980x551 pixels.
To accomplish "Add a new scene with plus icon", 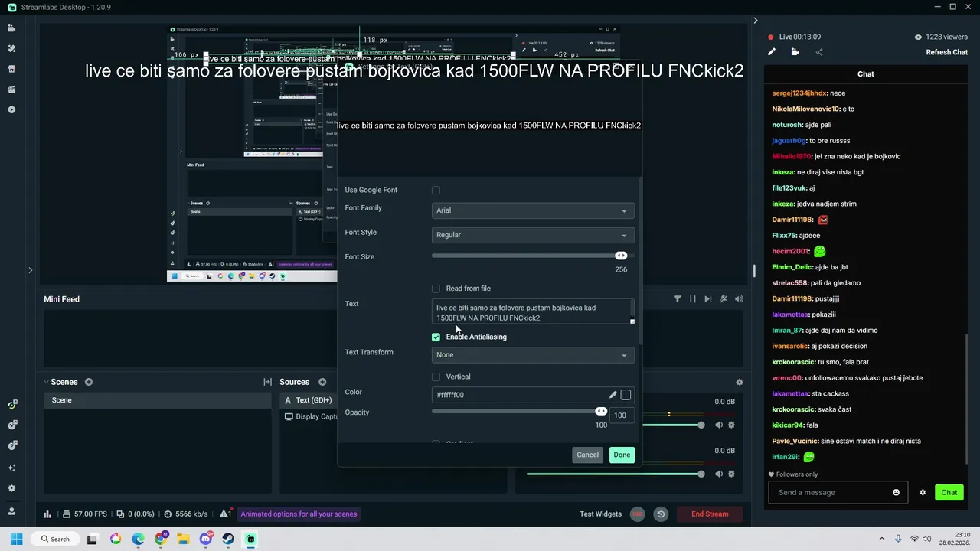I will click(x=89, y=382).
